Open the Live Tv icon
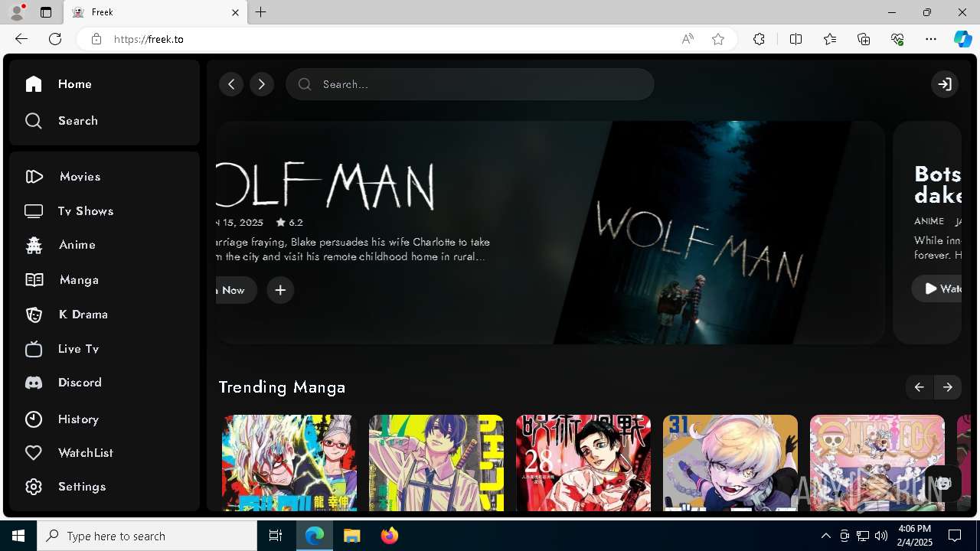Image resolution: width=980 pixels, height=551 pixels. click(x=34, y=349)
